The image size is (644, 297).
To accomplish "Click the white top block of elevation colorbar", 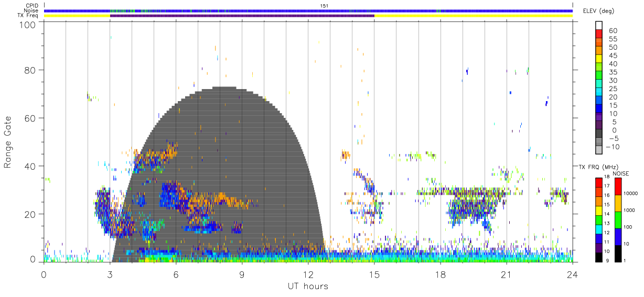I will [599, 26].
